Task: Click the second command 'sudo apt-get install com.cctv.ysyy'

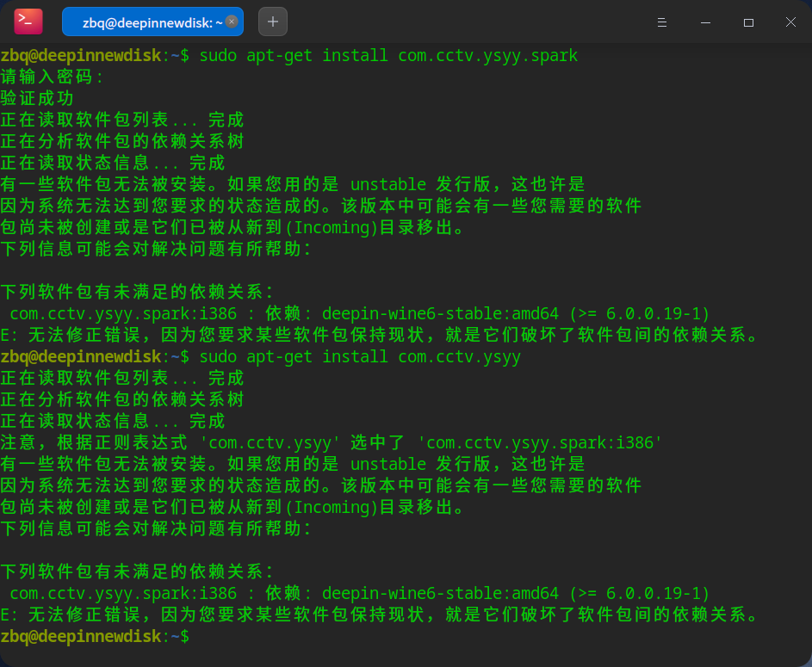Action: [x=360, y=356]
